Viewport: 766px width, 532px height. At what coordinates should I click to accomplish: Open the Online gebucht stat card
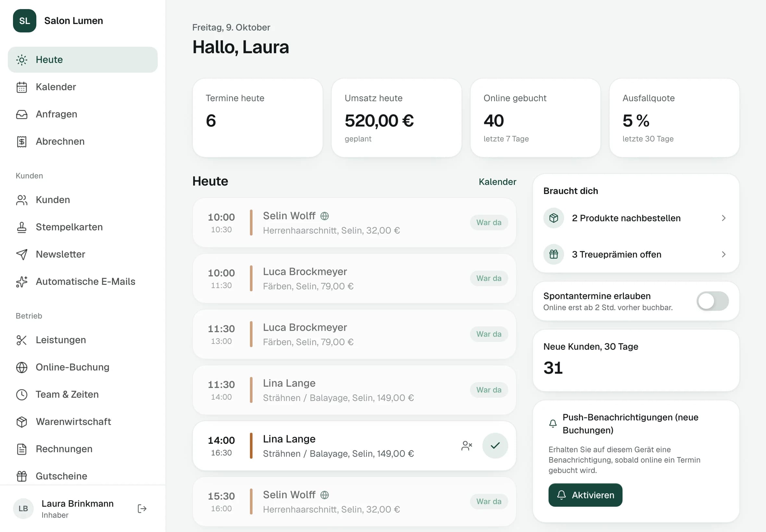pyautogui.click(x=536, y=118)
